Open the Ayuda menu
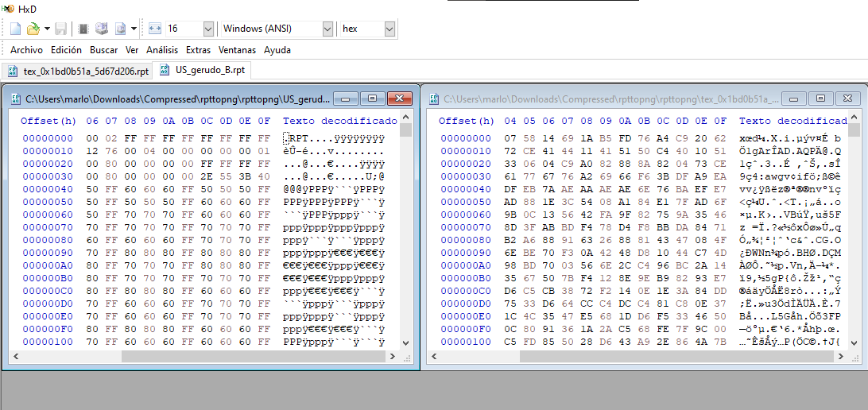868x410 pixels. (x=277, y=50)
